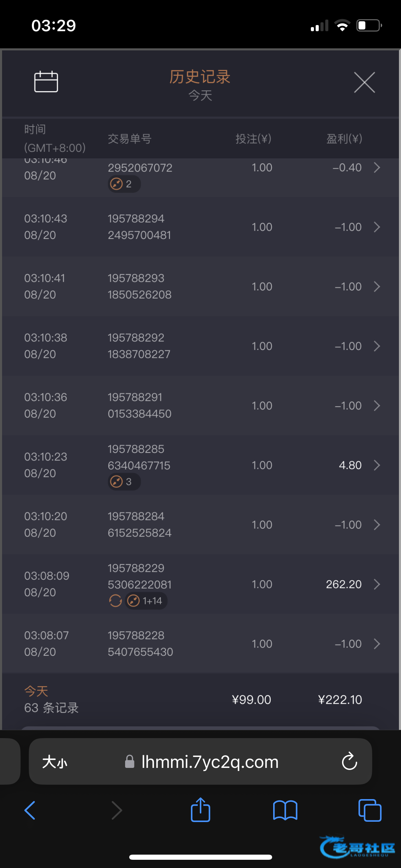Expand the 03:10:23 record with 4.80 profit
The height and width of the screenshot is (868, 401).
(x=377, y=465)
